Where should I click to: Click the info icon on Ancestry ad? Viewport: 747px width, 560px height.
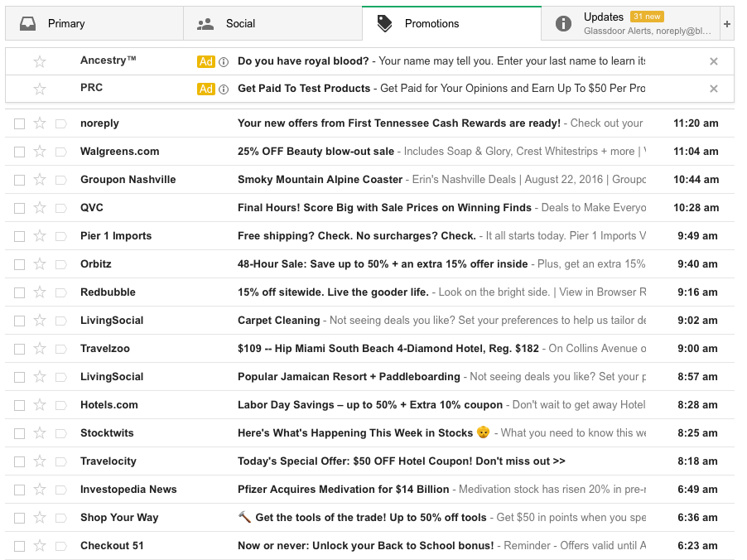pyautogui.click(x=224, y=62)
